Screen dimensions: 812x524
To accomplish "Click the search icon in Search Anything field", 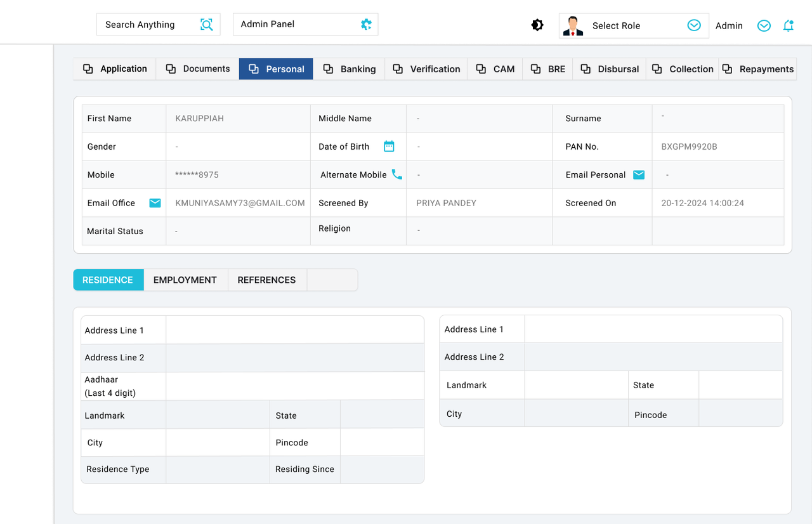I will (206, 24).
